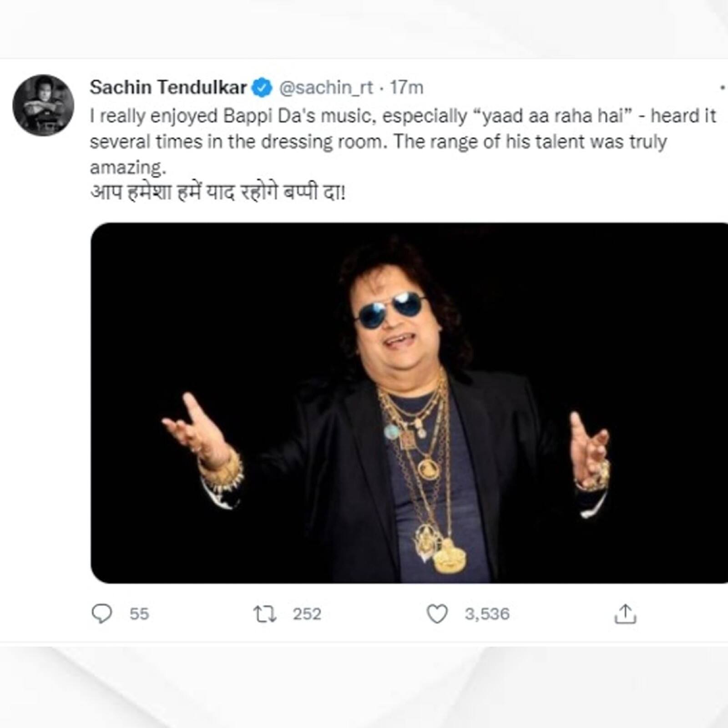Click the retweet count 252
This screenshot has width=728, height=728.
point(307,614)
